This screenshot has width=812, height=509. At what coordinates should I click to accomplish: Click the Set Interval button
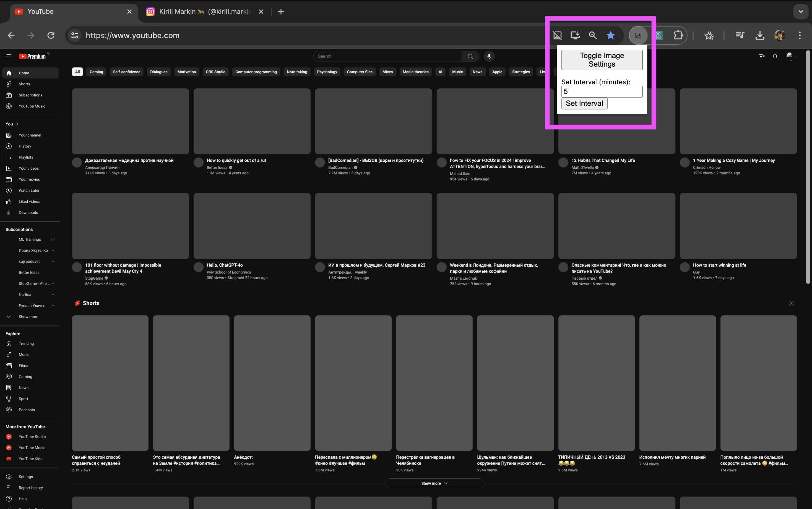point(584,103)
